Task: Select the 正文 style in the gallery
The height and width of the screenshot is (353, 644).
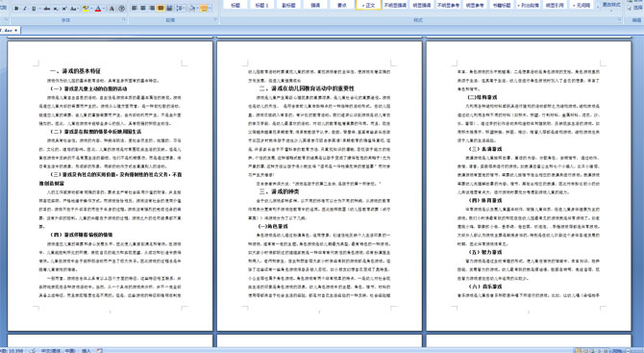Action: click(368, 5)
